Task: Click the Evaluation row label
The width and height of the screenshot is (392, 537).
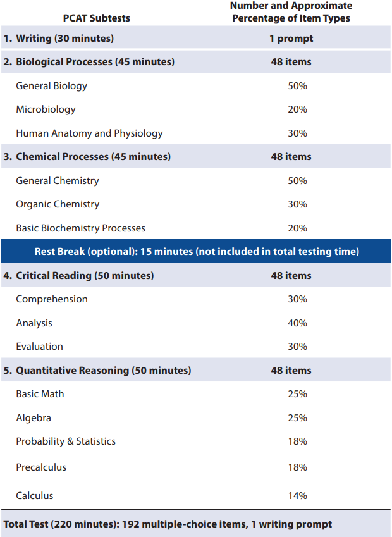Action: 39,346
